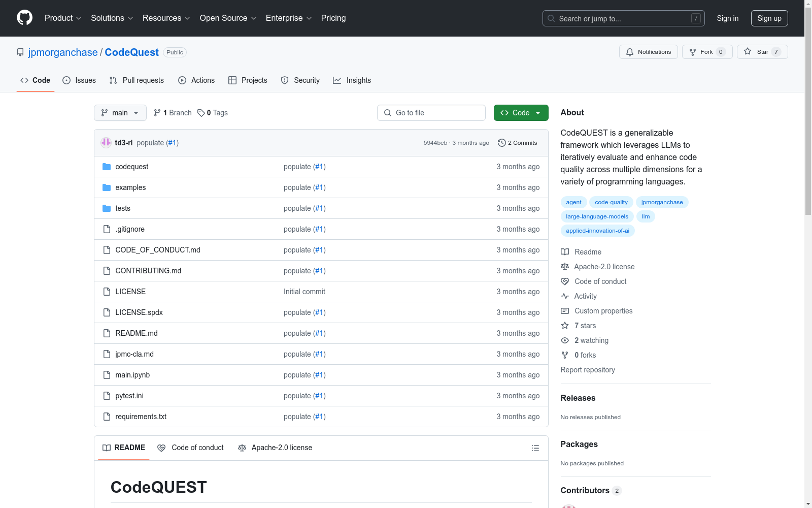
Task: Open the jpmorganchase owner link
Action: click(63, 52)
